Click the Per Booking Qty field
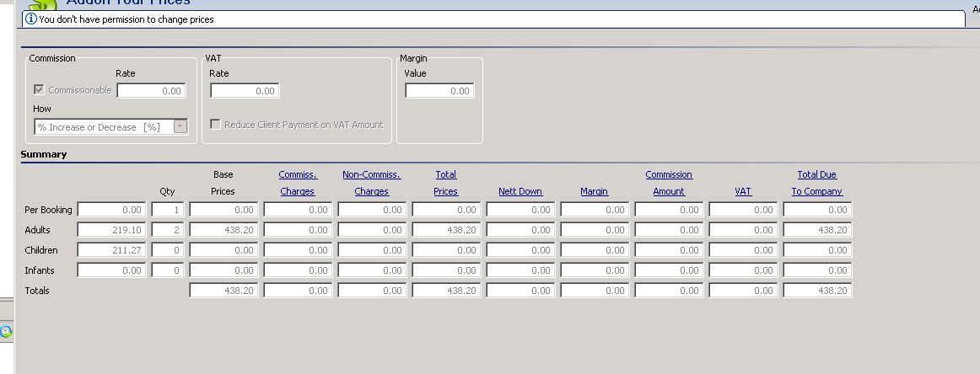This screenshot has height=374, width=980. pos(168,210)
